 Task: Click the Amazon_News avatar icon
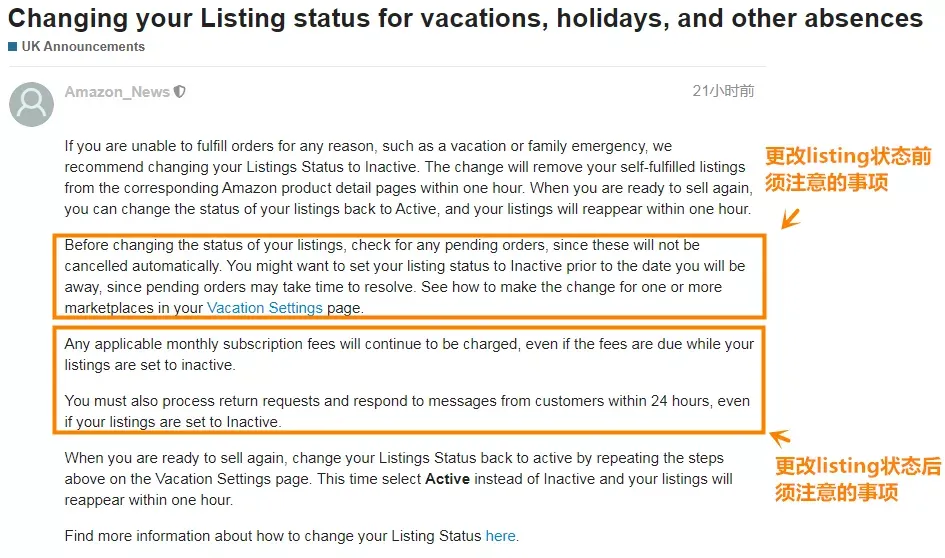pos(31,104)
